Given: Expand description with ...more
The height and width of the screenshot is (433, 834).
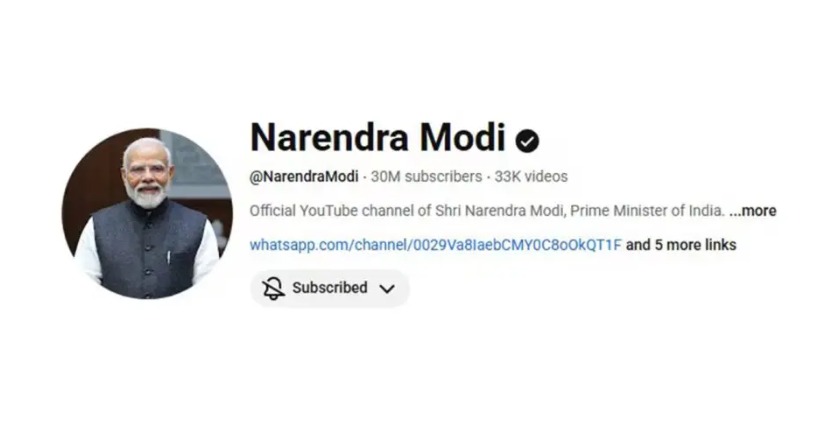Looking at the screenshot, I should coord(753,211).
